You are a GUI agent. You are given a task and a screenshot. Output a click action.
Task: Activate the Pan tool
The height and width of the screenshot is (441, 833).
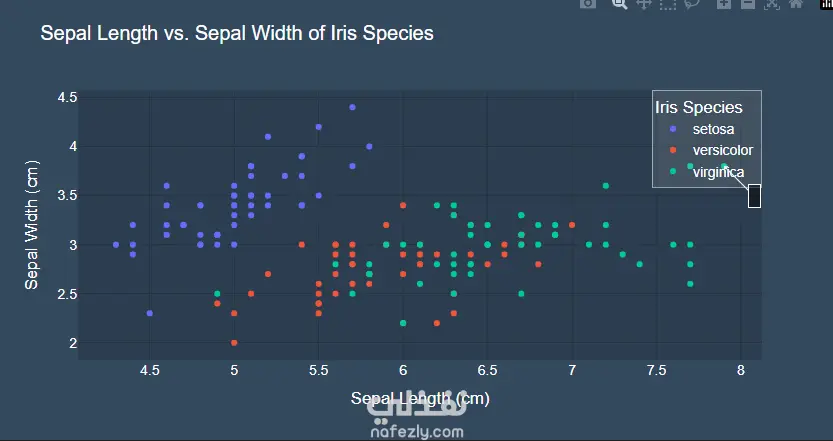pos(644,4)
